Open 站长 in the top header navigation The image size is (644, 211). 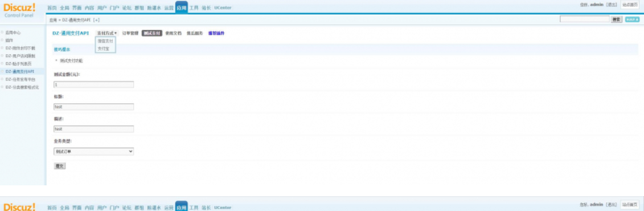[206, 8]
